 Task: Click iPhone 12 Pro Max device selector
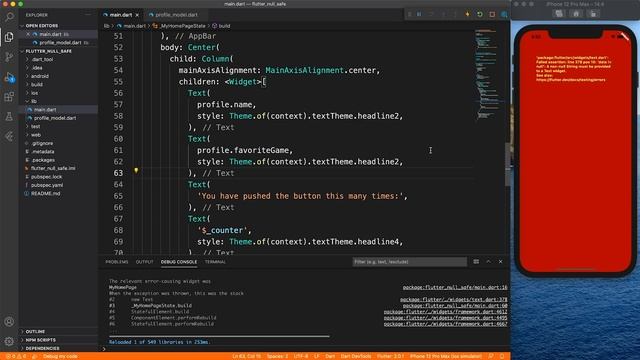coord(445,356)
